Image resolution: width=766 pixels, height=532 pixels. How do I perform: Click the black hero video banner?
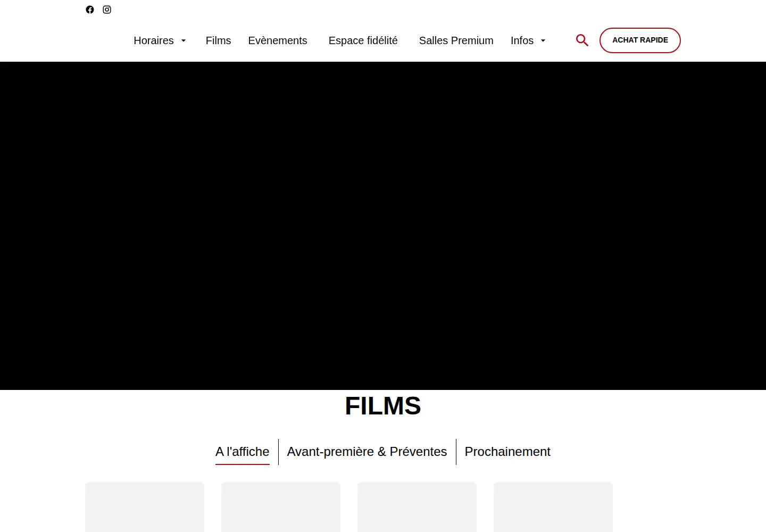pyautogui.click(x=383, y=226)
